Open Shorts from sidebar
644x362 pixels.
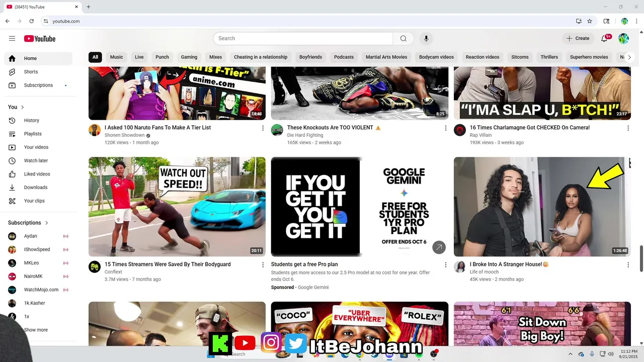[x=38, y=72]
